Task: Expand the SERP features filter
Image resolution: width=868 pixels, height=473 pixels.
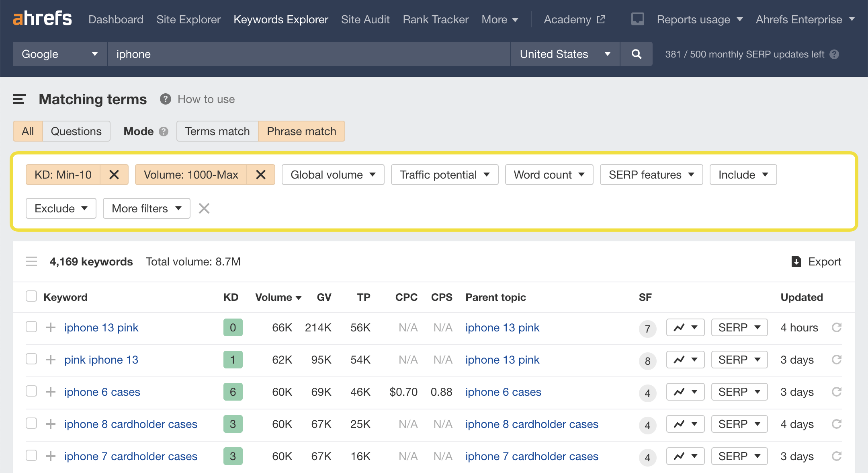Action: coord(651,175)
